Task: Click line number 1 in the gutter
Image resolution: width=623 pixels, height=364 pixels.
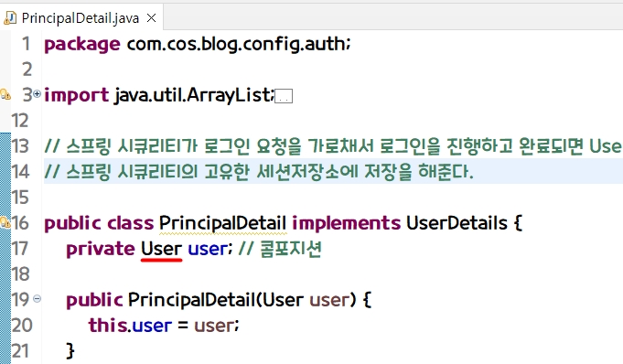Action: point(27,44)
